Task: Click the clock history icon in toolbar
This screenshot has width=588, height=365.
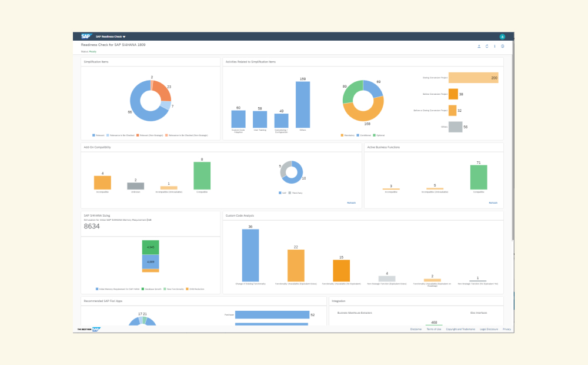Action: [x=503, y=46]
